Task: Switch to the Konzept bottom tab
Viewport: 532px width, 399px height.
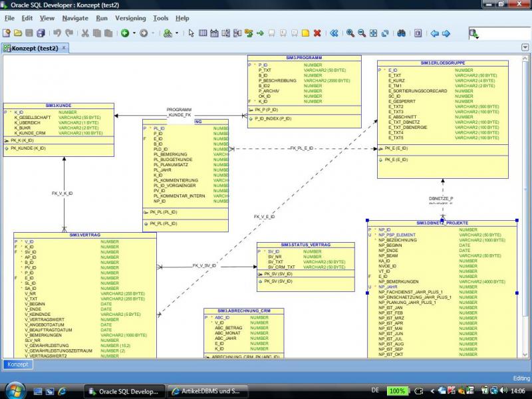Action: pos(17,364)
